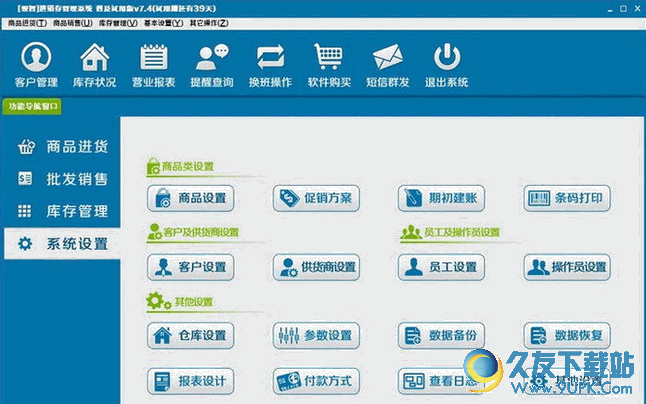Open 基本设置(Y) menu
646x404 pixels.
pos(164,23)
